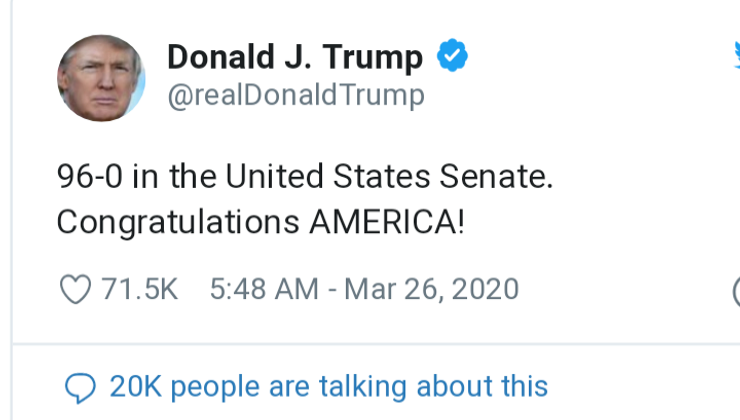Open the 5:48 AM timestamp link

(264, 290)
